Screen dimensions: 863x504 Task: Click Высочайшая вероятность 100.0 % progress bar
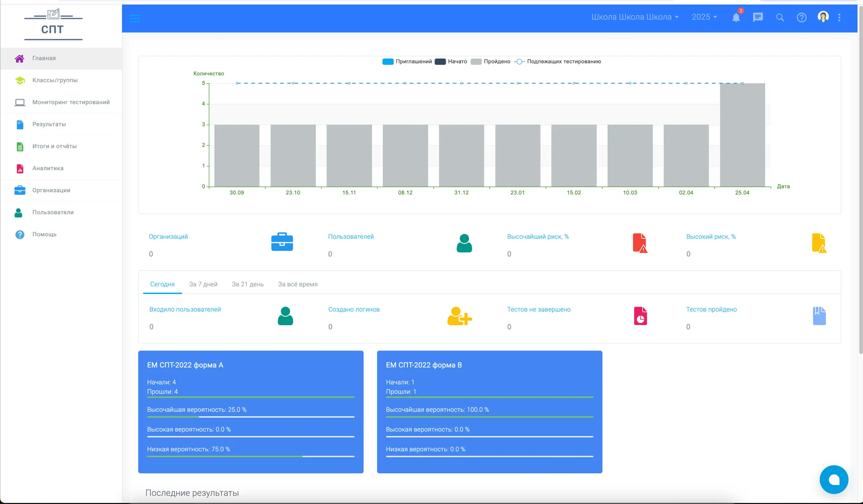[x=490, y=417]
